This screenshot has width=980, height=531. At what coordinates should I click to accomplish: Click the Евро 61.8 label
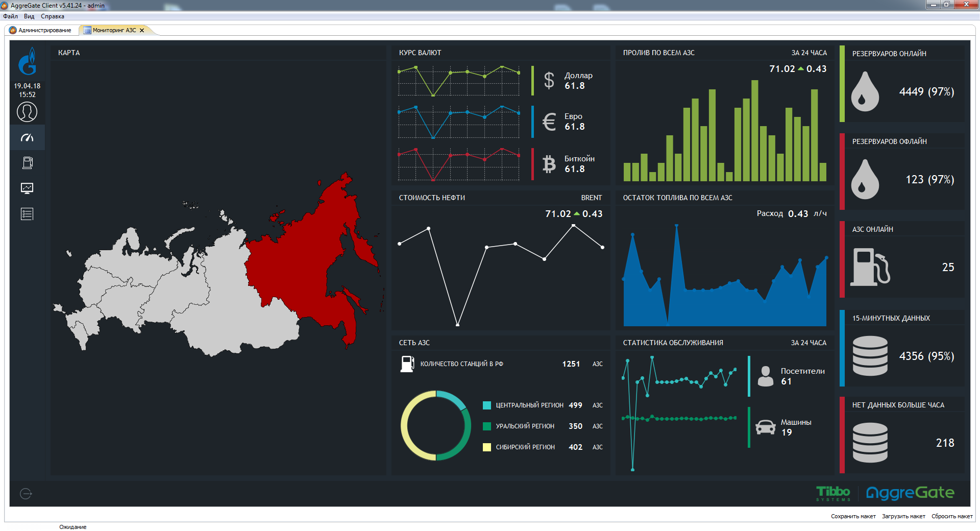574,122
